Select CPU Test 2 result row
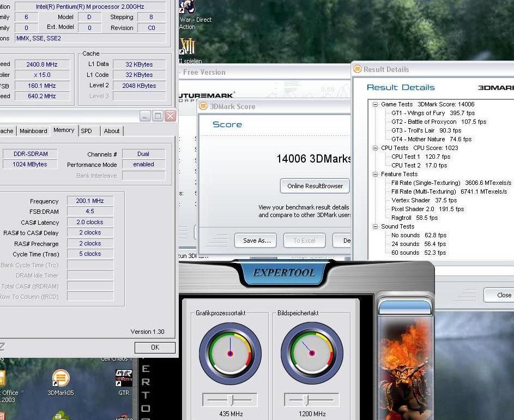514x420 pixels. coord(419,165)
